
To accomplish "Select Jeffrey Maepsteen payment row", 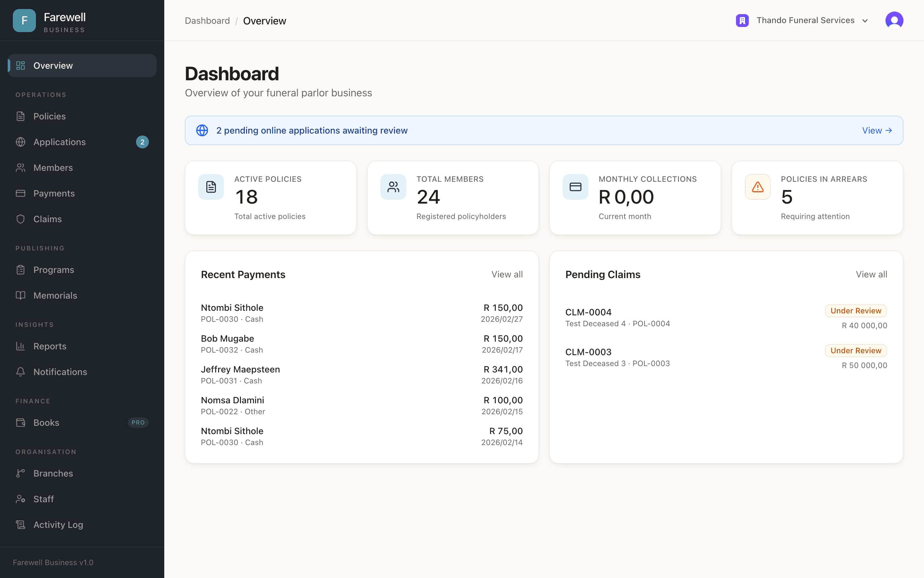I will click(362, 375).
